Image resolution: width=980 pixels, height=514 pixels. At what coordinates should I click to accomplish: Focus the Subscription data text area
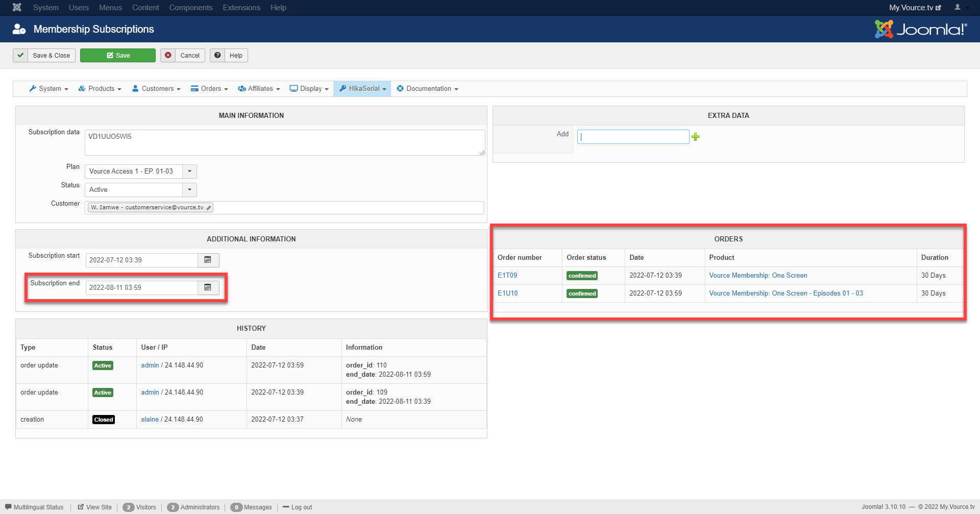(284, 142)
